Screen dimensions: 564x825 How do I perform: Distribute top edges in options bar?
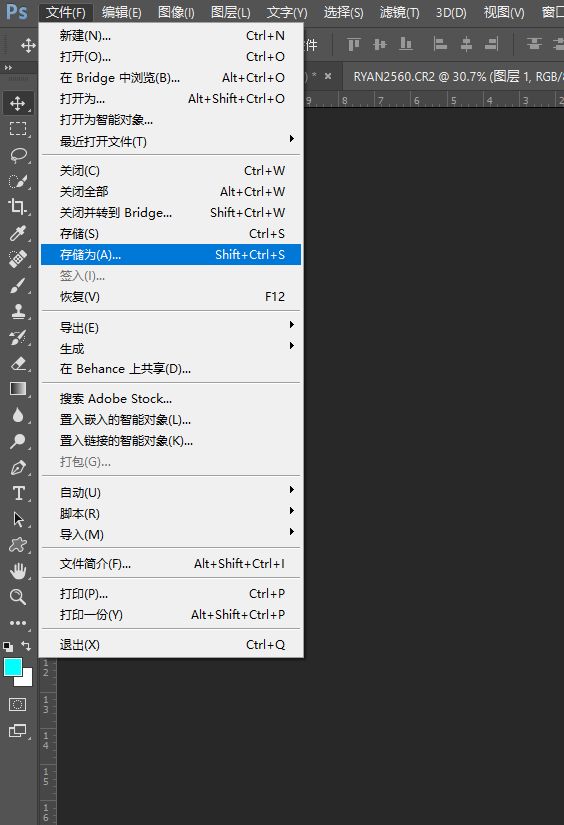tap(534, 45)
